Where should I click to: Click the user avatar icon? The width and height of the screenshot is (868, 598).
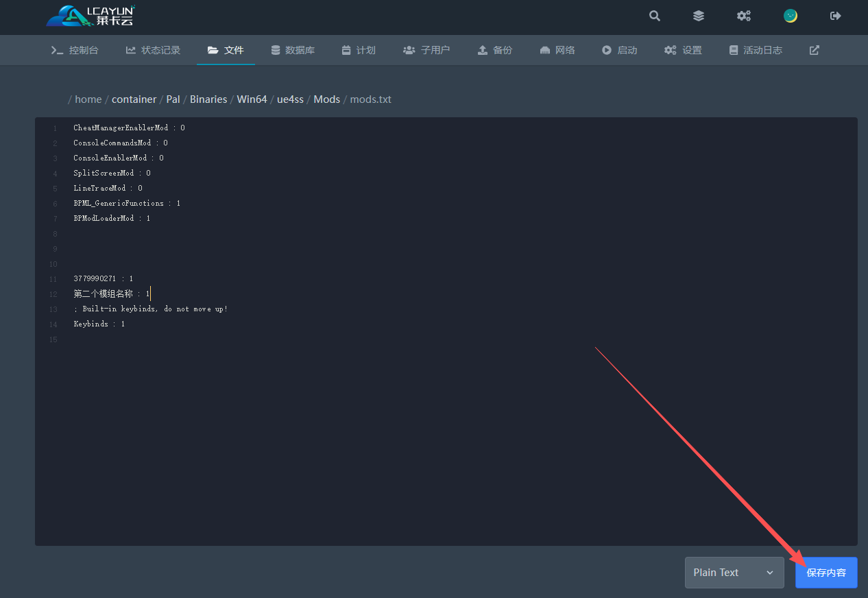[791, 16]
